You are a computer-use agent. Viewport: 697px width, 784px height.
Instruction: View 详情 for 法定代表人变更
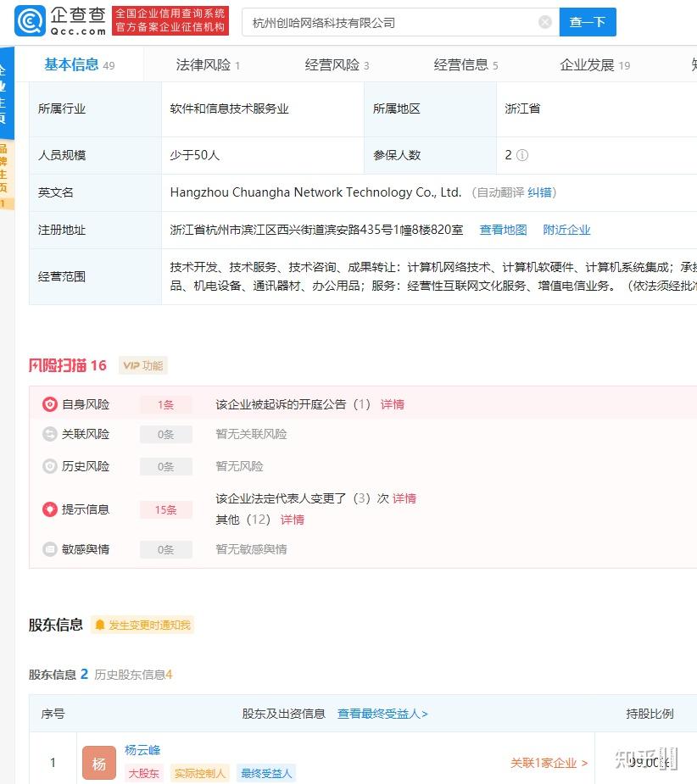point(404,498)
